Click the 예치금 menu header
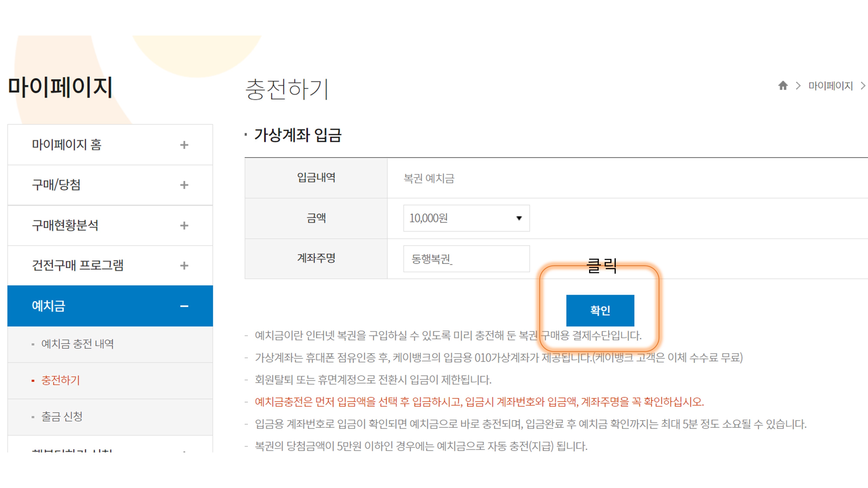This screenshot has width=868, height=488. tap(49, 306)
